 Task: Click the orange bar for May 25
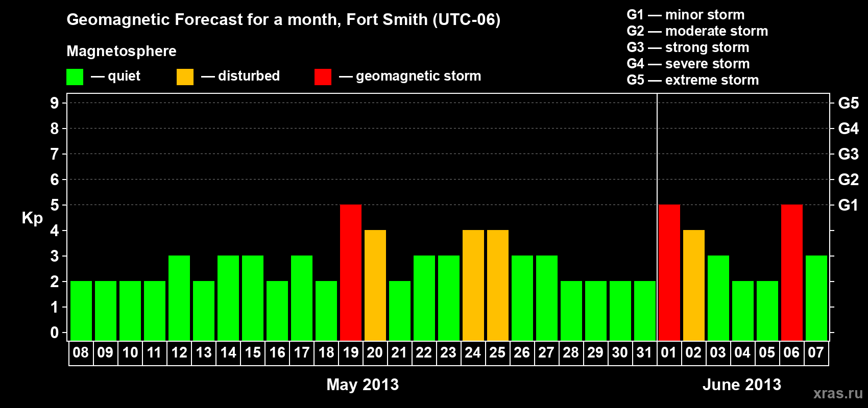pyautogui.click(x=498, y=285)
